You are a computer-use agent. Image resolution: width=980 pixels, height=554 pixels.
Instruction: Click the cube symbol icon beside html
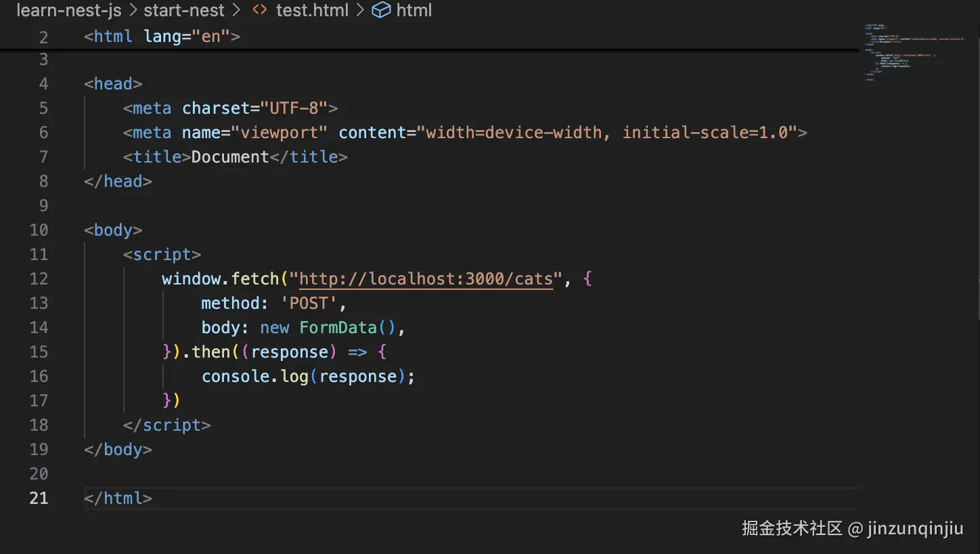point(382,11)
